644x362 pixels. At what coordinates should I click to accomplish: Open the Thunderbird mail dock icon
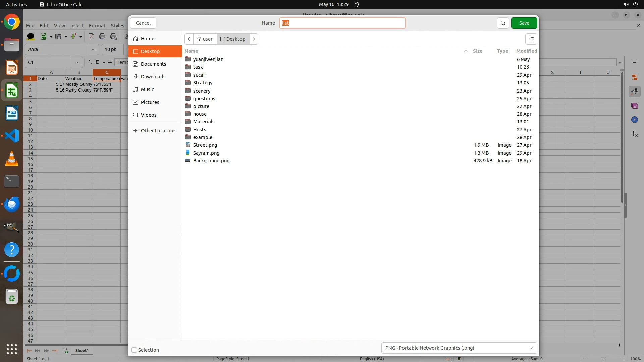pyautogui.click(x=12, y=204)
